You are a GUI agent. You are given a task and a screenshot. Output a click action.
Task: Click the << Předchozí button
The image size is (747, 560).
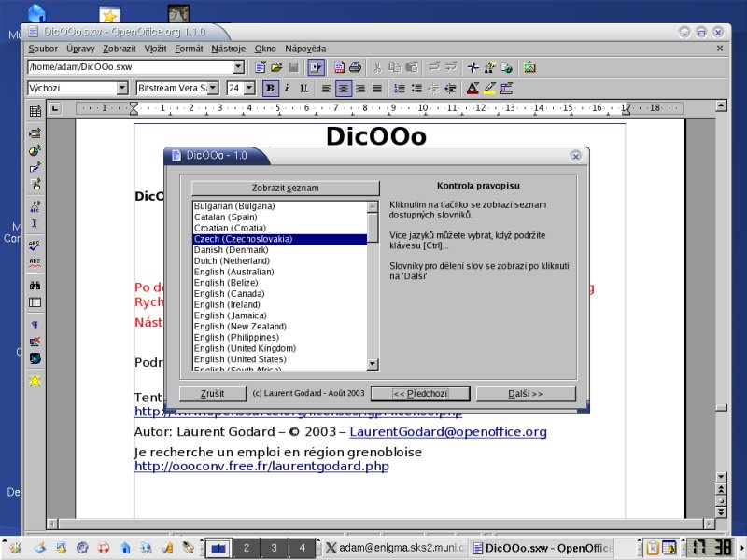click(x=420, y=394)
